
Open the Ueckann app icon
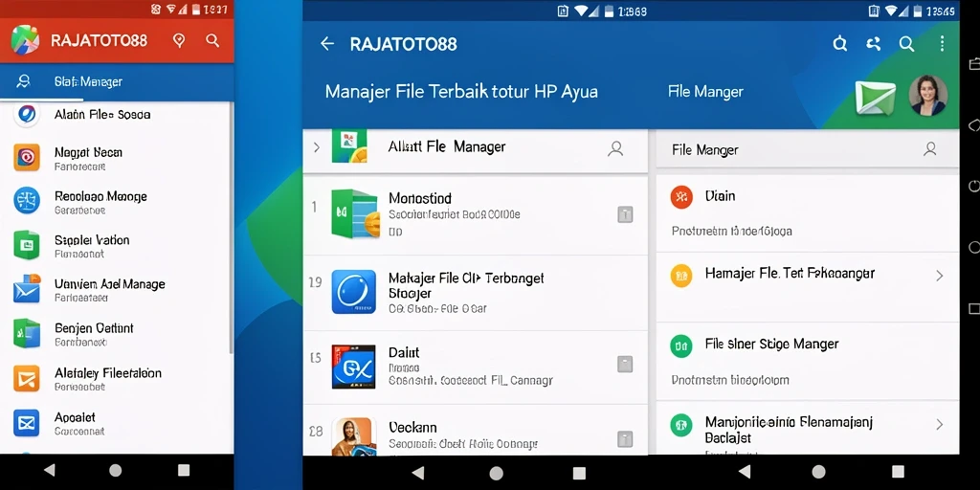[354, 436]
